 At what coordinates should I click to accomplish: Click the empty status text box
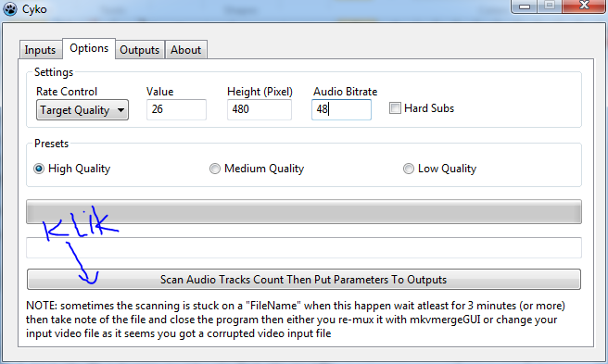click(x=304, y=247)
